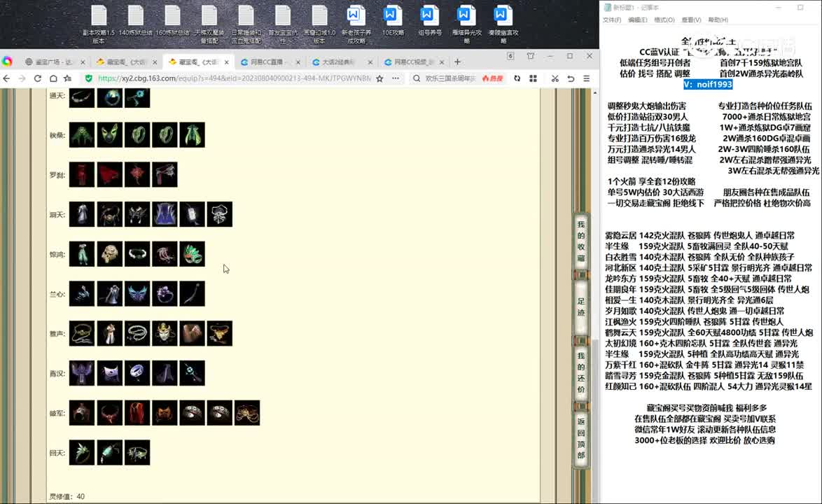This screenshot has height=504, width=822.
Task: Open 我的还价 side button
Action: 581,372
